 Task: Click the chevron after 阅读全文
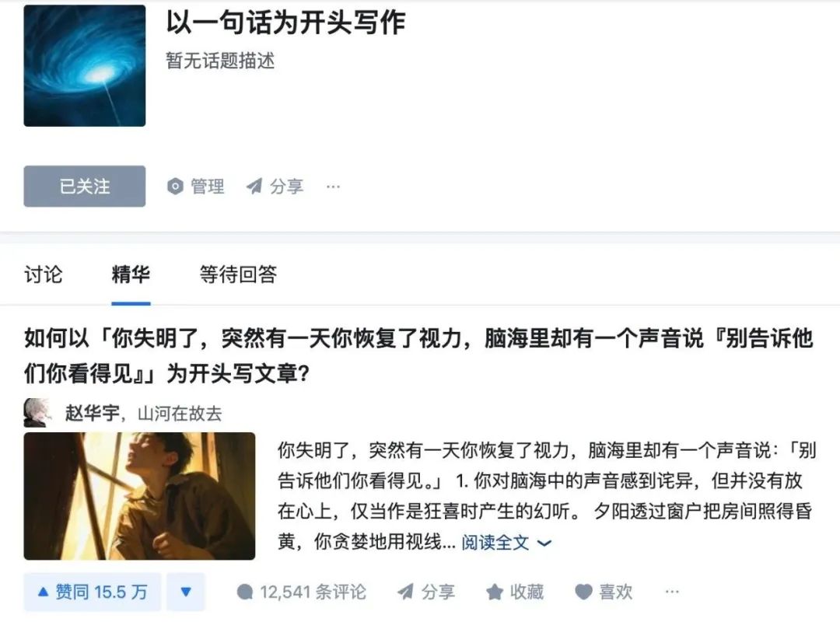544,543
